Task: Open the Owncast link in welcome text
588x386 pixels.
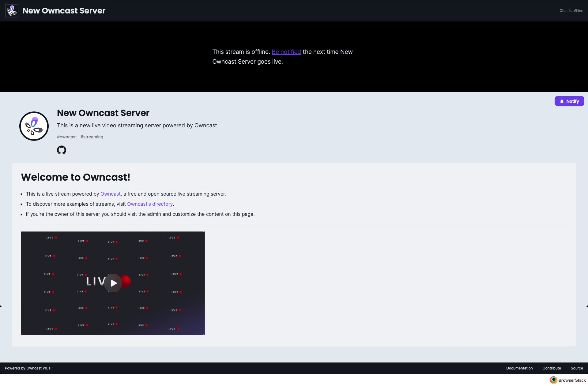Action: (x=111, y=194)
